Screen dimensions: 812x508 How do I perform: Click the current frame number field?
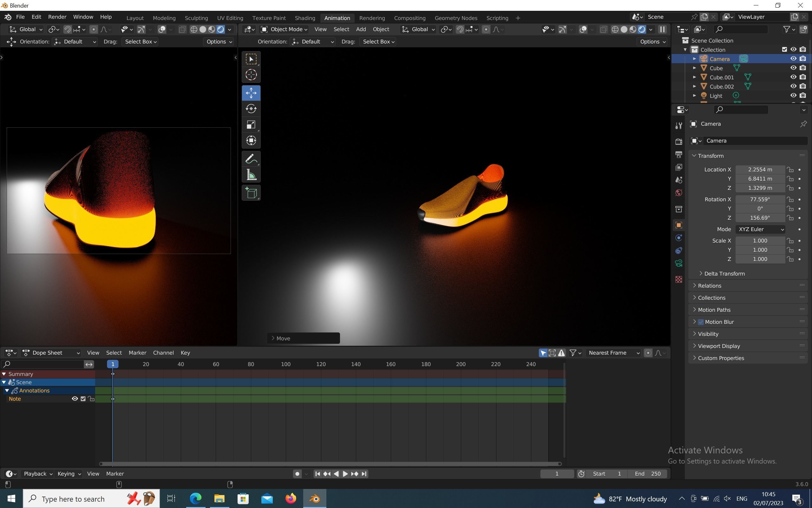(557, 474)
